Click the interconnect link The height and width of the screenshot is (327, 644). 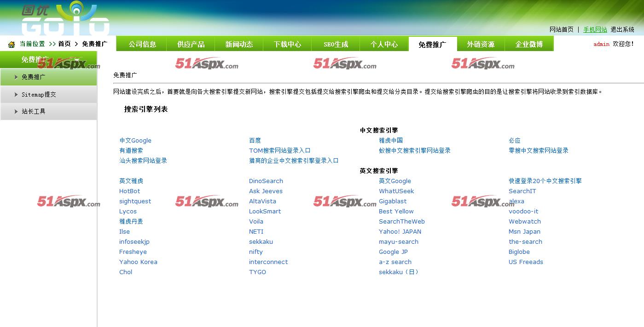[x=268, y=262]
